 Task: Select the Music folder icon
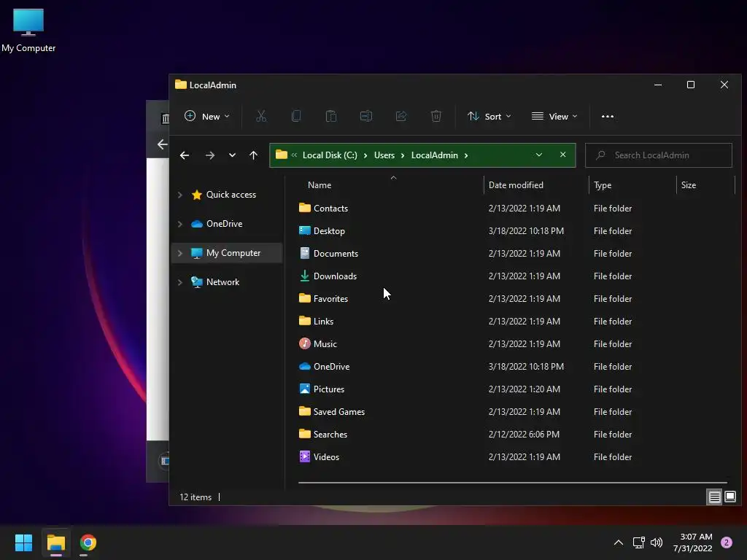(x=304, y=343)
